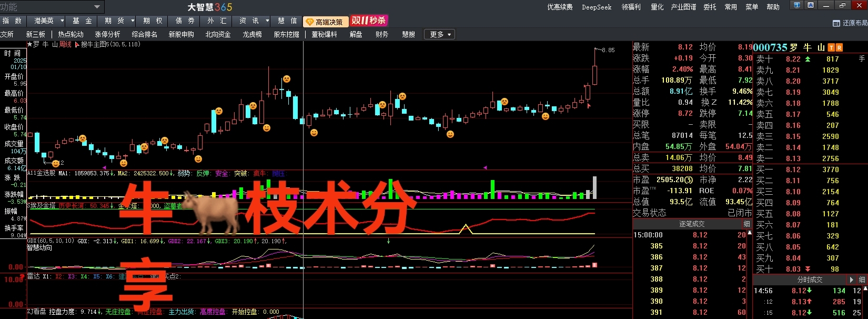This screenshot has width=868, height=319.
Task: Select the 外汇 market tab
Action: coord(217,21)
